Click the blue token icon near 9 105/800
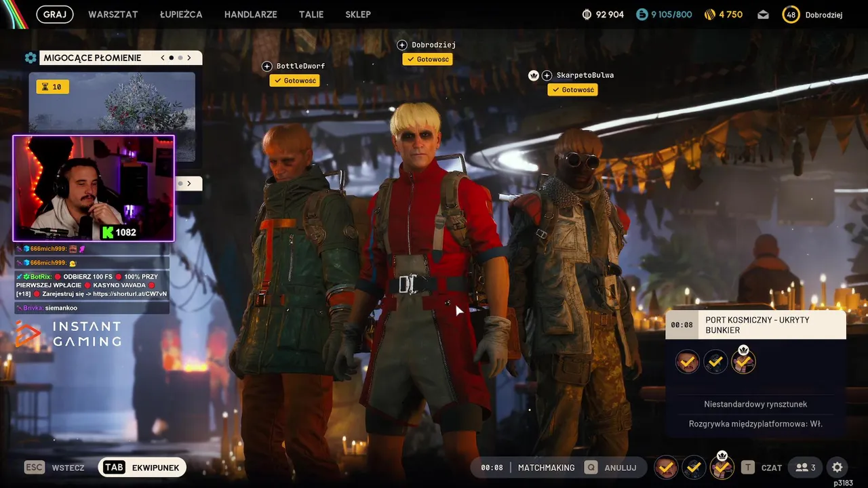 coord(642,14)
